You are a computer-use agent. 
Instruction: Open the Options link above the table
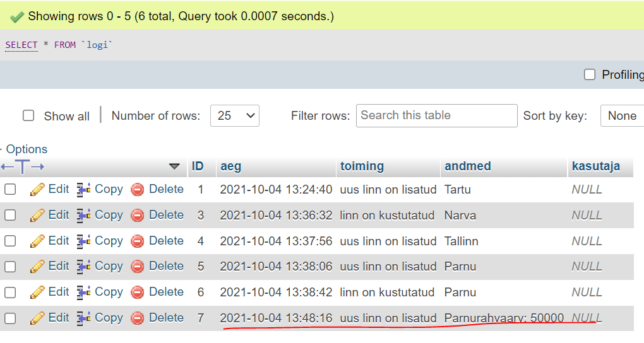point(27,149)
